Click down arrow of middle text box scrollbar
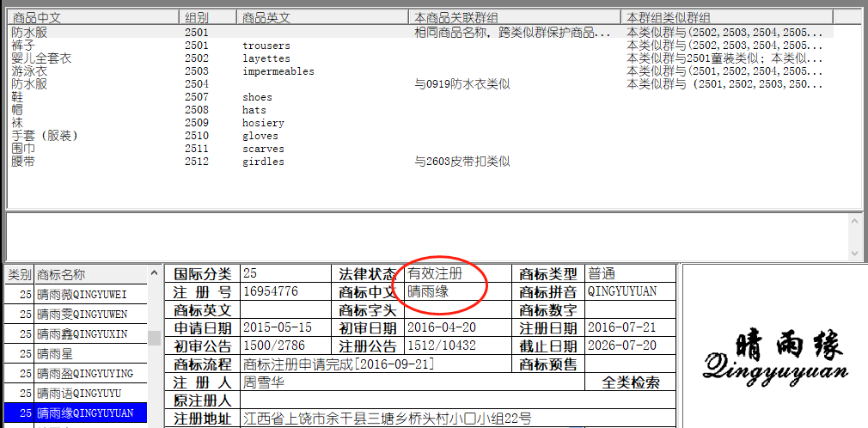The width and height of the screenshot is (868, 428). (x=857, y=253)
